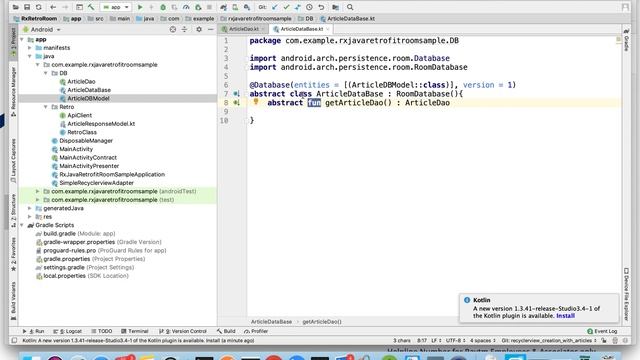Collapse the Gradle Scripts node

pyautogui.click(x=22, y=225)
